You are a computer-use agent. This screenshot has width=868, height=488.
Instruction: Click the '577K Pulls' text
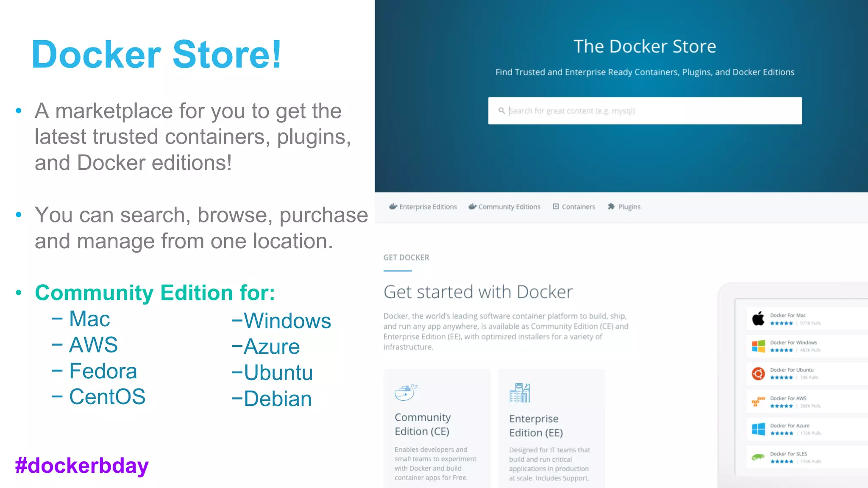click(810, 323)
